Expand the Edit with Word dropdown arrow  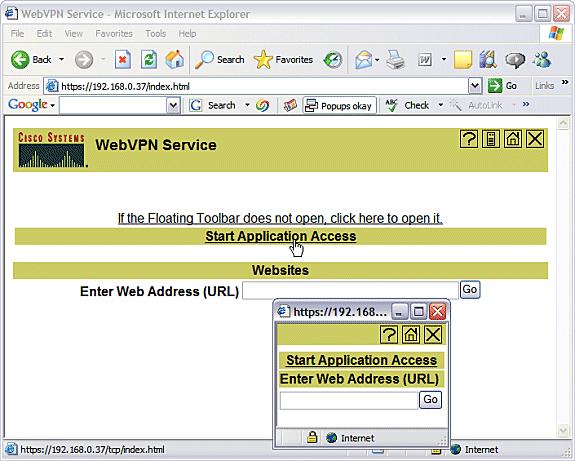point(444,59)
